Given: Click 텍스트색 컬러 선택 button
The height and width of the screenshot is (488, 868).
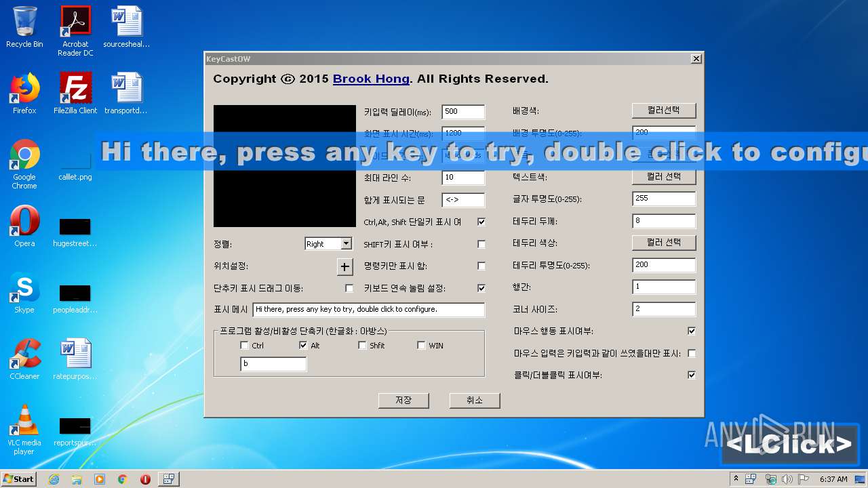Looking at the screenshot, I should pyautogui.click(x=664, y=177).
